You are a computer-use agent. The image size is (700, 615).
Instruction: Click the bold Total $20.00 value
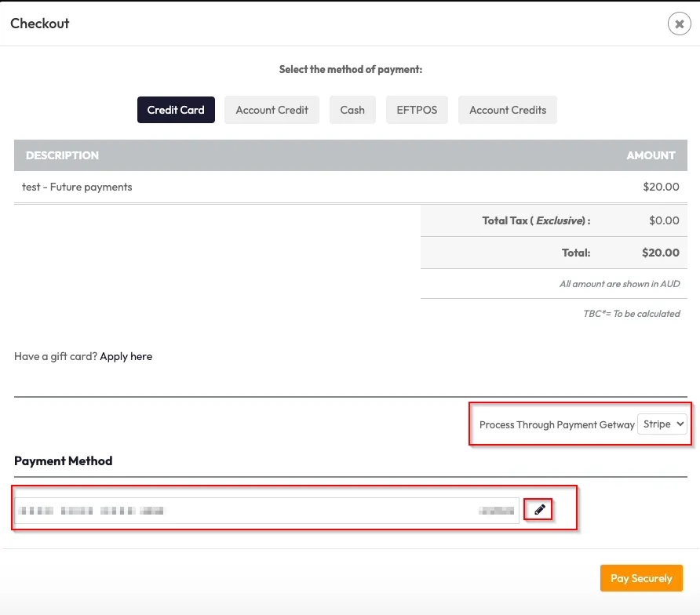tap(660, 253)
